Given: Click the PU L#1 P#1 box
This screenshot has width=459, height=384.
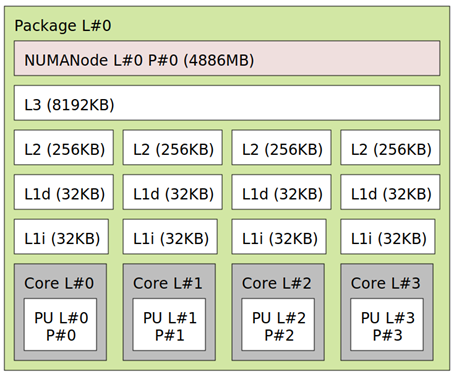Looking at the screenshot, I should [x=169, y=325].
